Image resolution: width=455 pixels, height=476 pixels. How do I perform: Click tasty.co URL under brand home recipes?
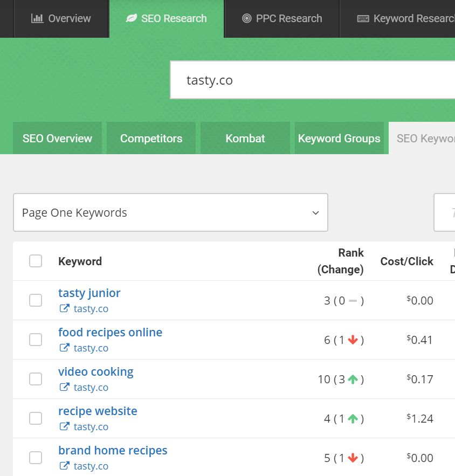click(x=91, y=466)
